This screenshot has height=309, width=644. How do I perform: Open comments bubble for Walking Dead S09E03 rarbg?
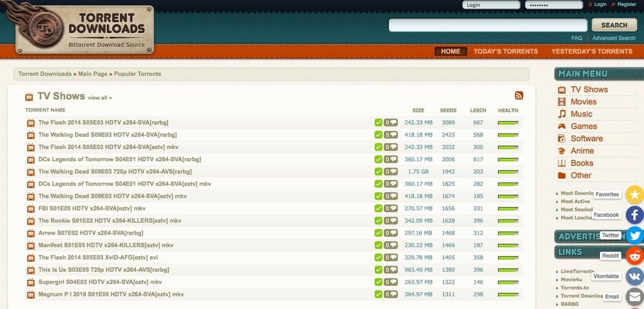[391, 135]
